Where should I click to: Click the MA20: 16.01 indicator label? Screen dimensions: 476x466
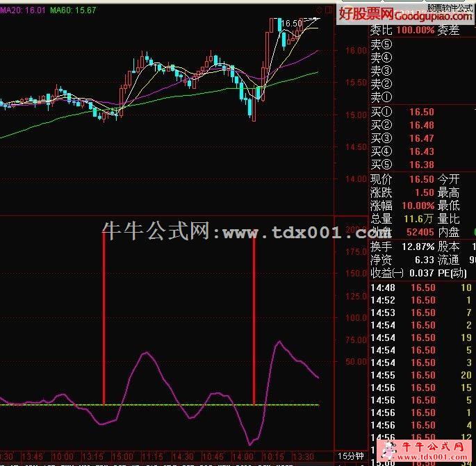(x=23, y=10)
